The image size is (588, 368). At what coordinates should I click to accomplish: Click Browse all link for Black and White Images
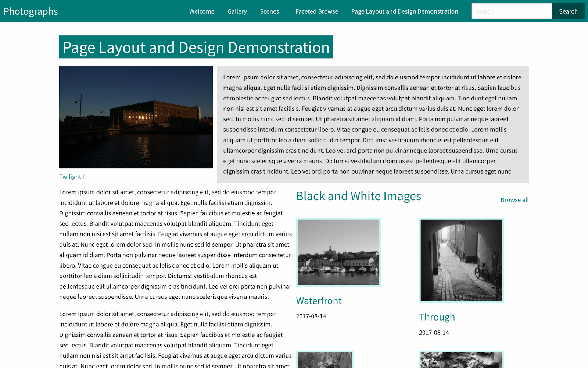point(514,200)
